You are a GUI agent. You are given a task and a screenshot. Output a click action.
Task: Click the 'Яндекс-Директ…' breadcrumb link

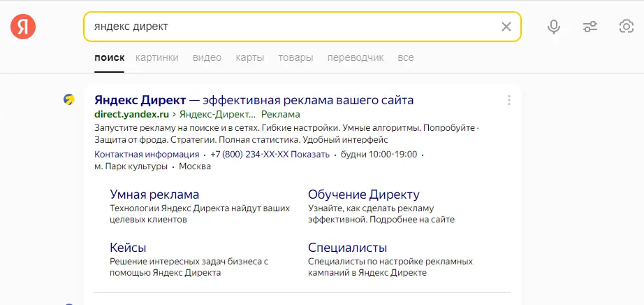pyautogui.click(x=217, y=114)
